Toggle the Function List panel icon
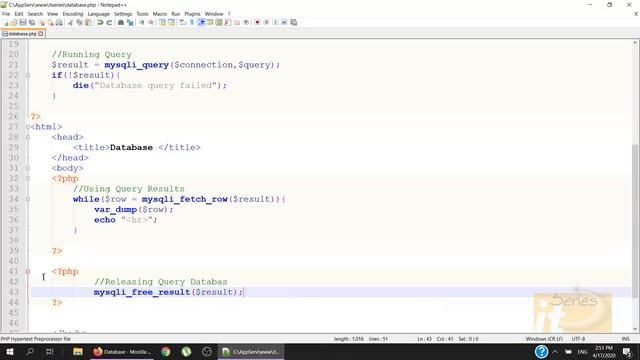Screen dimensions: 640x360 pos(228,22)
